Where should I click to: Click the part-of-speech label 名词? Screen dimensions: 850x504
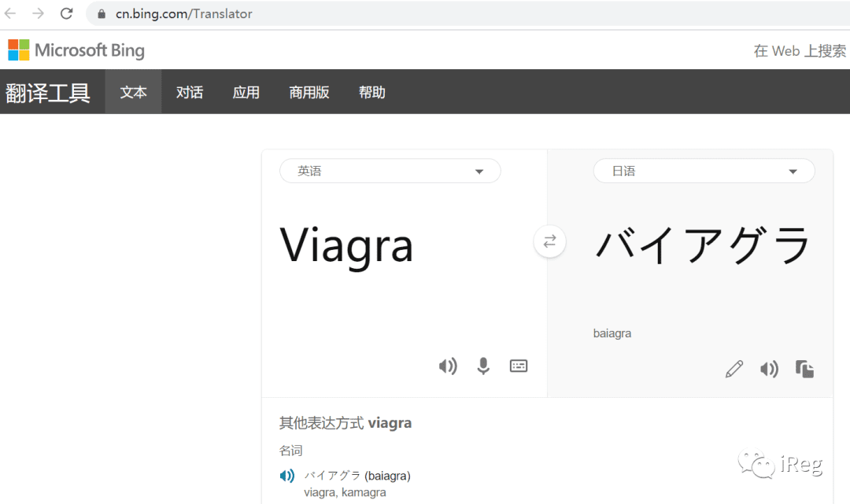pyautogui.click(x=290, y=451)
